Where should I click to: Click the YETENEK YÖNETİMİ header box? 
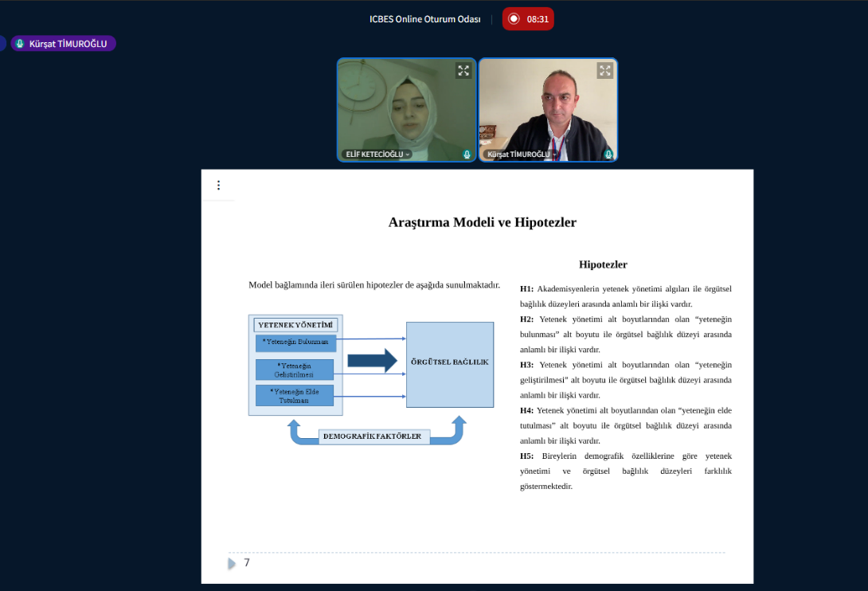(295, 325)
